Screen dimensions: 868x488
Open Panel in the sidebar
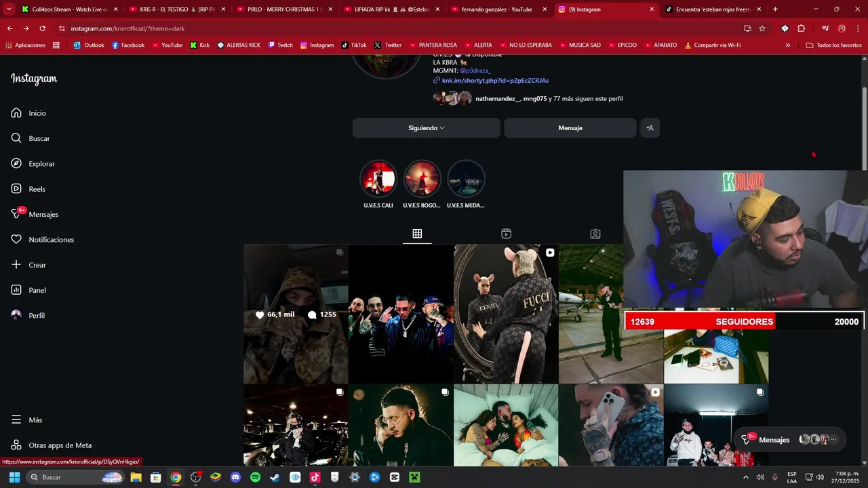28,290
